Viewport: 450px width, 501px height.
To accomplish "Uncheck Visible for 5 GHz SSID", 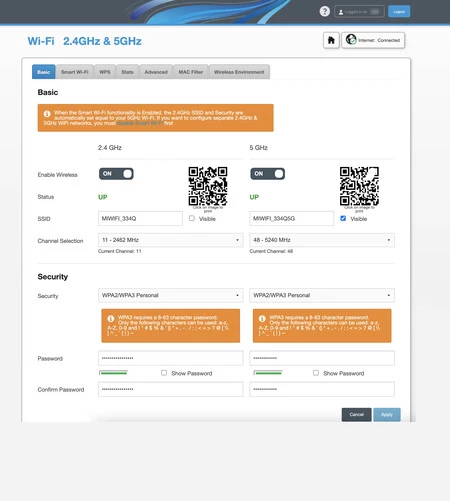I will tap(343, 218).
